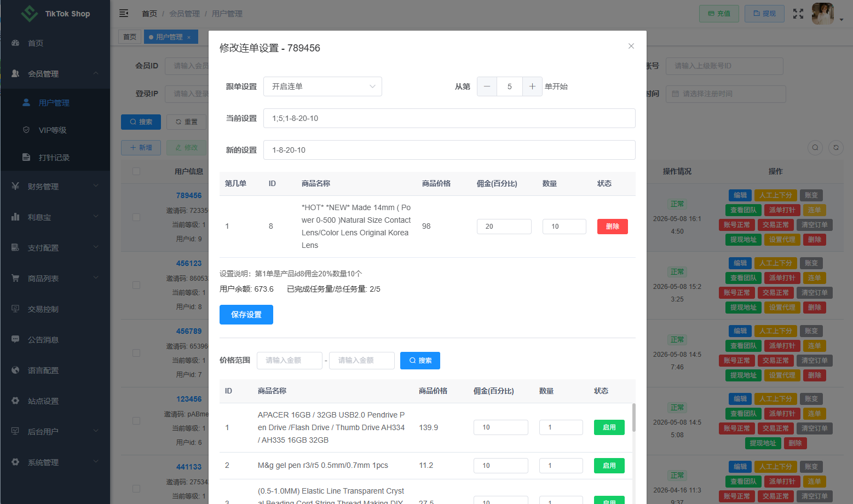Image resolution: width=853 pixels, height=504 pixels.
Task: Click the maximum price range input
Action: [362, 361]
